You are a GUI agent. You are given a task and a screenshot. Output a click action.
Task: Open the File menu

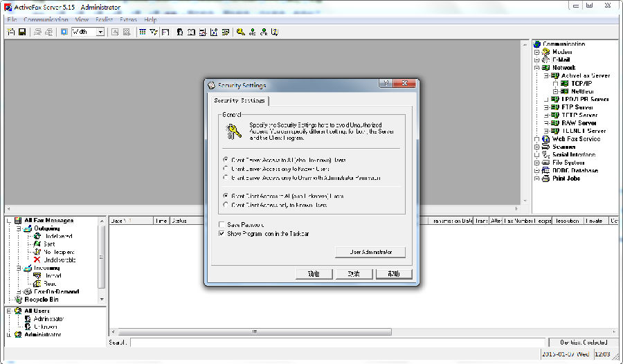[x=12, y=19]
